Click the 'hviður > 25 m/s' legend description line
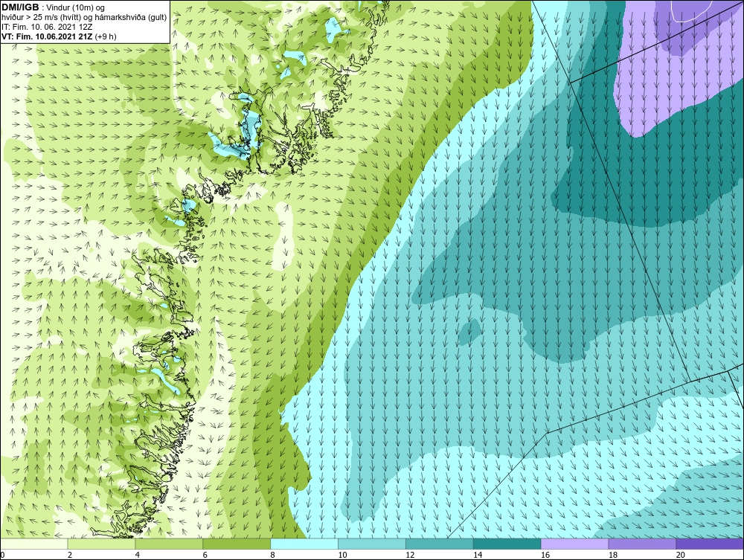 (x=85, y=18)
